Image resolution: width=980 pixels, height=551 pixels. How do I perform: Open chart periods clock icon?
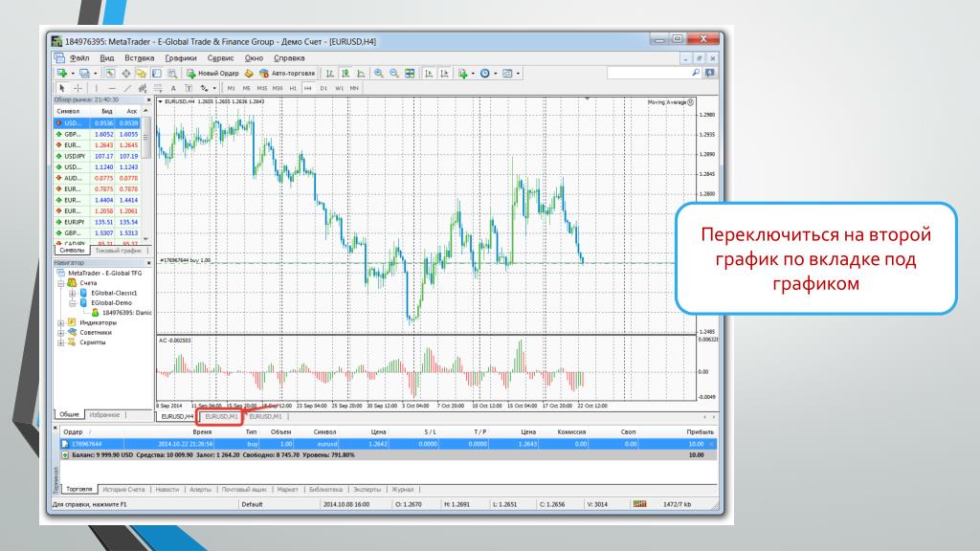(x=485, y=73)
